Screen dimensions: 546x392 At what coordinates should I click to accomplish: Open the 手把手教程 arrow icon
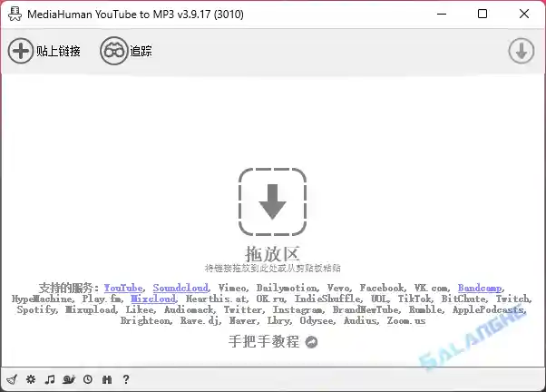(311, 342)
